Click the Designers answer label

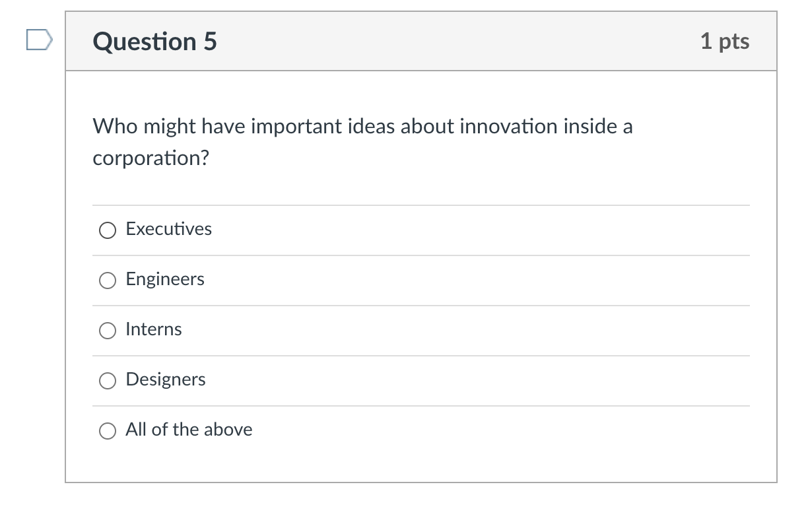click(166, 380)
